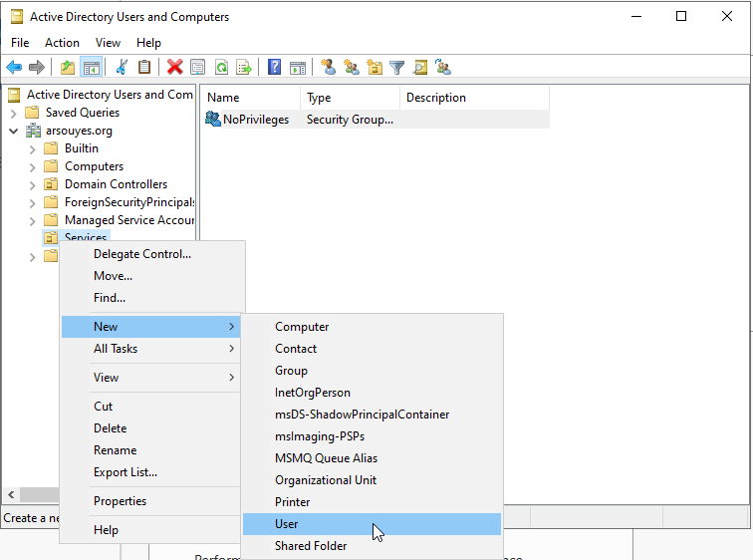Click the Refresh toolbar icon
This screenshot has width=753, height=560.
coord(221,67)
